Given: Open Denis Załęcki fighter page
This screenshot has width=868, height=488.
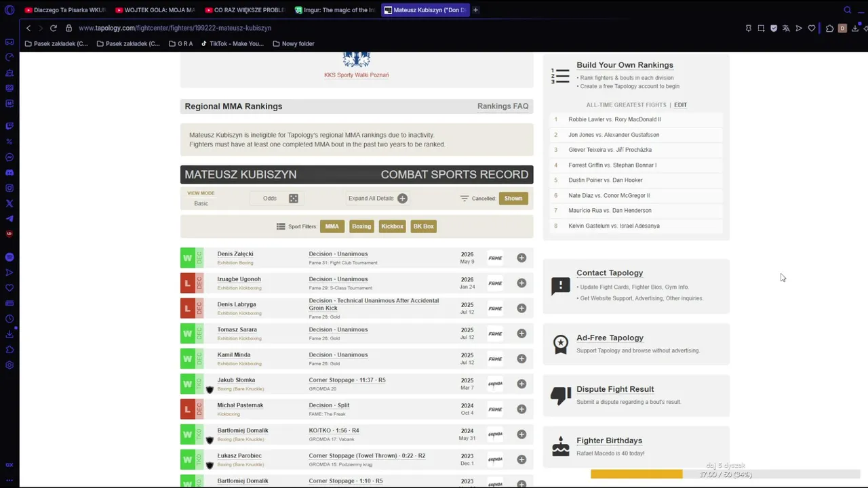Looking at the screenshot, I should point(235,254).
